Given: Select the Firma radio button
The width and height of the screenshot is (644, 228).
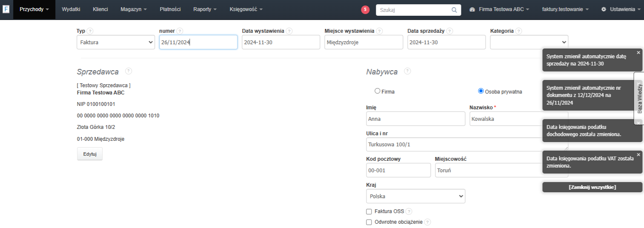Looking at the screenshot, I should point(377,91).
